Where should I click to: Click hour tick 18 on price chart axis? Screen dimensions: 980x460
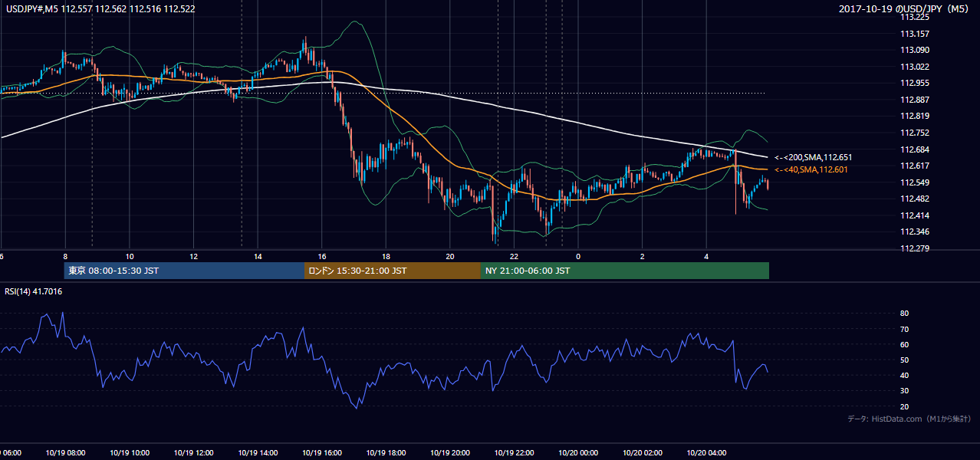[386, 256]
